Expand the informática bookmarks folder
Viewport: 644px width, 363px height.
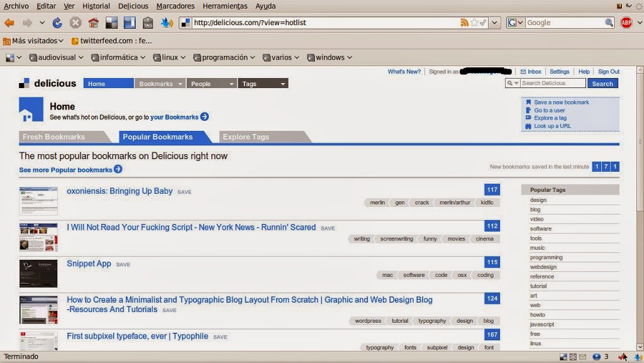coord(118,57)
